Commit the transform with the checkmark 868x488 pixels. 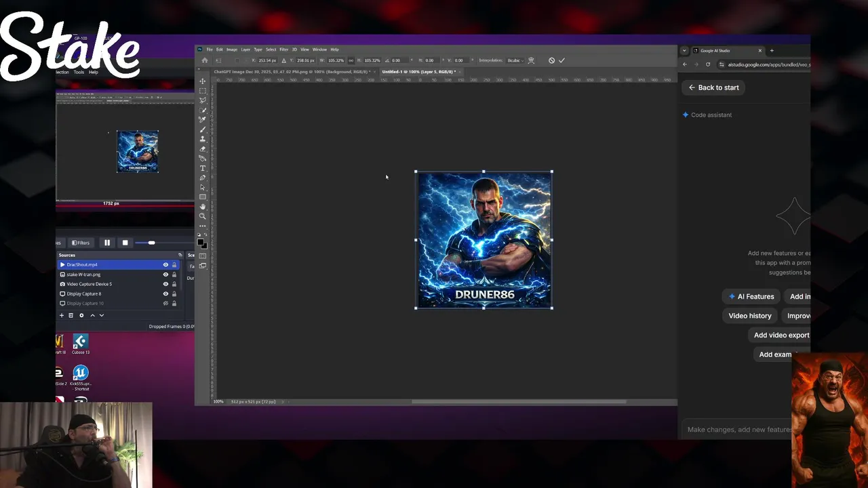coord(561,60)
